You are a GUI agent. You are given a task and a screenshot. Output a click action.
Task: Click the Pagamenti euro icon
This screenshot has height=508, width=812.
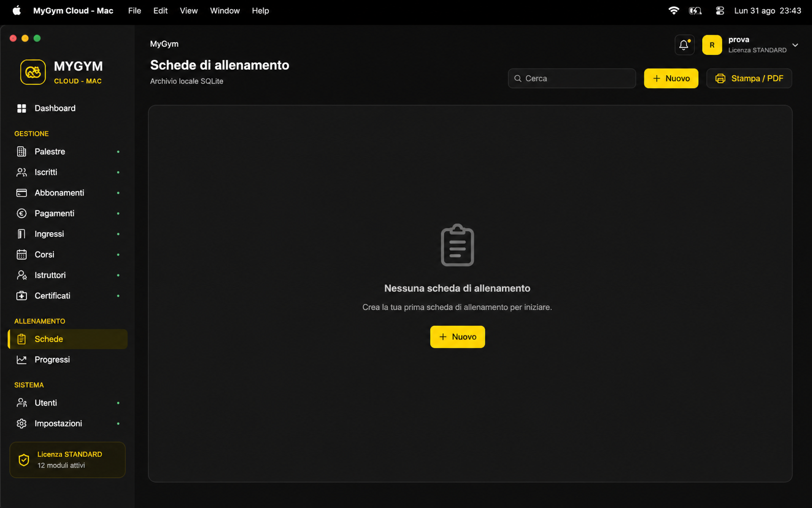[x=22, y=214]
